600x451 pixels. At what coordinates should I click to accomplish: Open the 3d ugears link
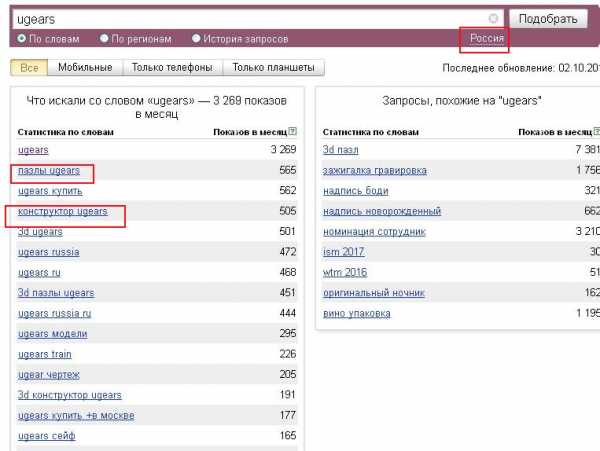coord(40,231)
